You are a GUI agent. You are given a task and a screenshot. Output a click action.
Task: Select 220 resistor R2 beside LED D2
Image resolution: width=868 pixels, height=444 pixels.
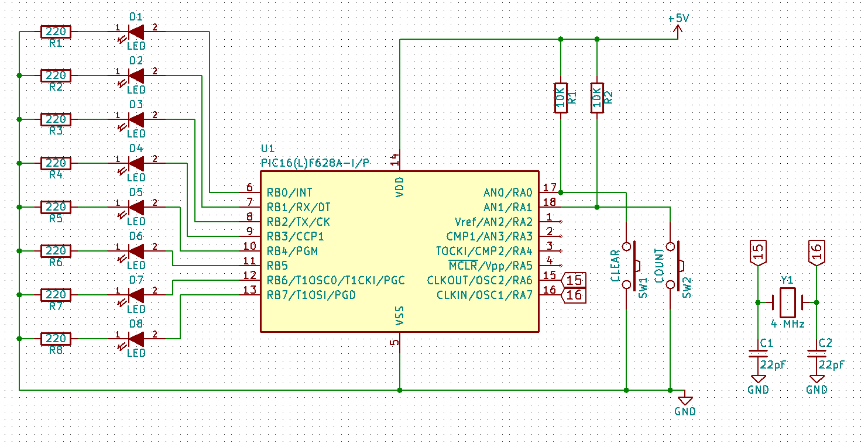(56, 75)
